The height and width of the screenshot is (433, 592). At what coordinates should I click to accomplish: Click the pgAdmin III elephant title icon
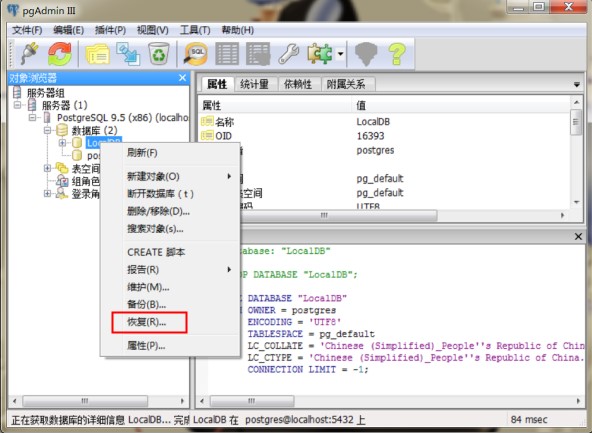pos(13,10)
